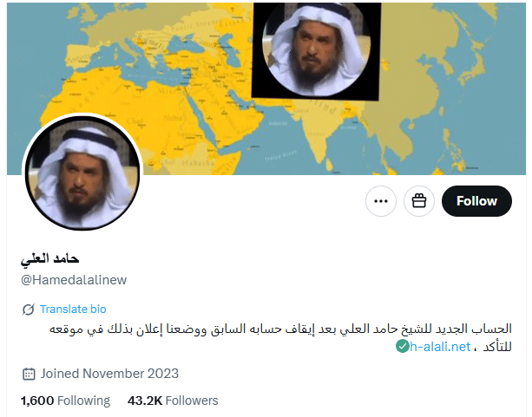Click the green verified checkmark badge
Viewport: 532px width, 417px height.
pyautogui.click(x=403, y=347)
